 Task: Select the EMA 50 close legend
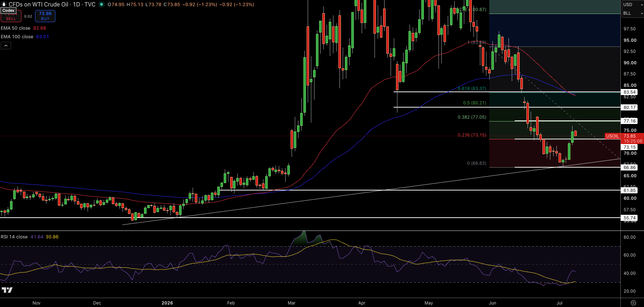(x=15, y=28)
